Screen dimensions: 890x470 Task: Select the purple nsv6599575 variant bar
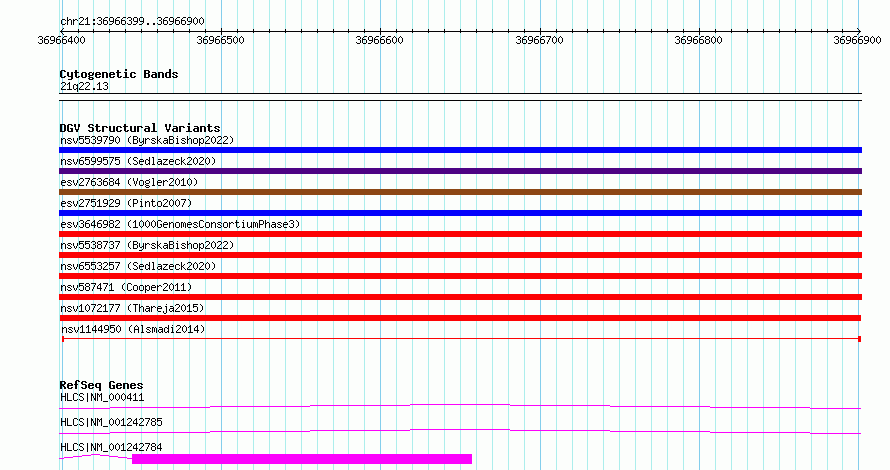click(460, 171)
